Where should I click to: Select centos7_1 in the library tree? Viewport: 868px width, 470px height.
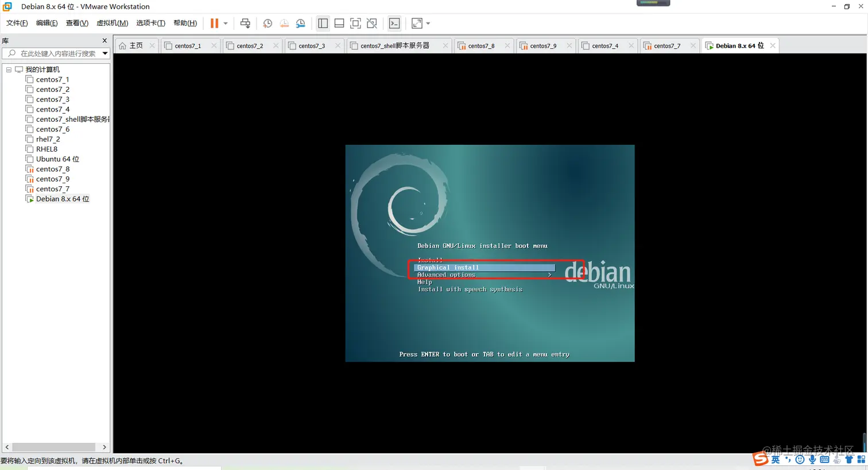pos(52,79)
